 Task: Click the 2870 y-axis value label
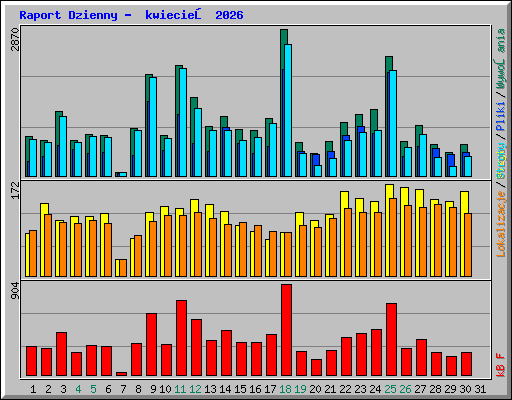pyautogui.click(x=15, y=39)
